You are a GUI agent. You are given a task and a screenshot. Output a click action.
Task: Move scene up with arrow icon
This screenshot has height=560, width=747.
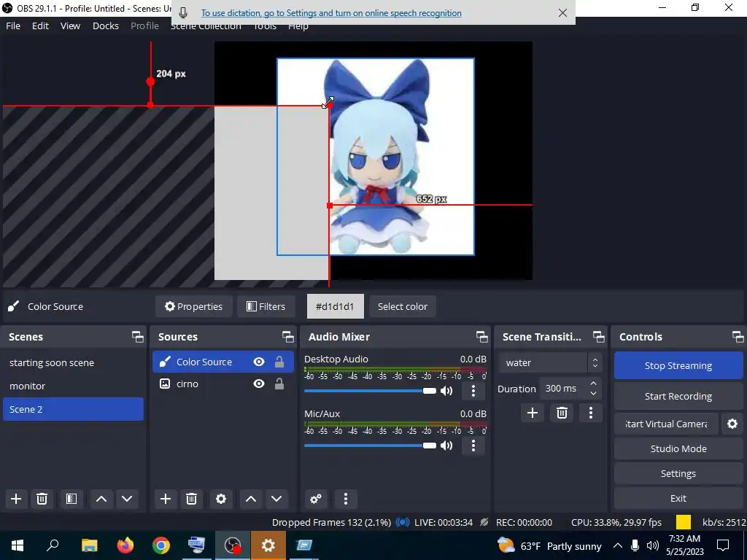point(101,499)
